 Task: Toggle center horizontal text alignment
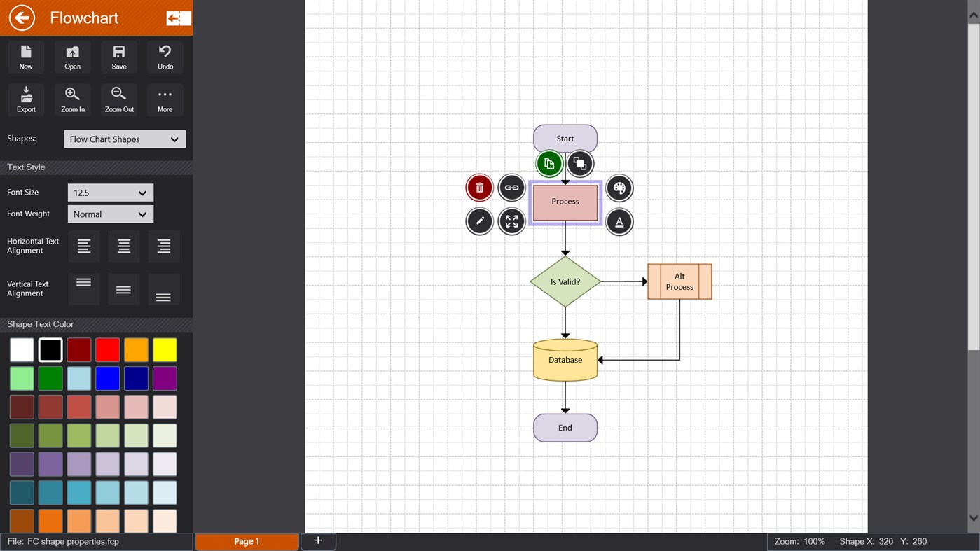coord(123,246)
